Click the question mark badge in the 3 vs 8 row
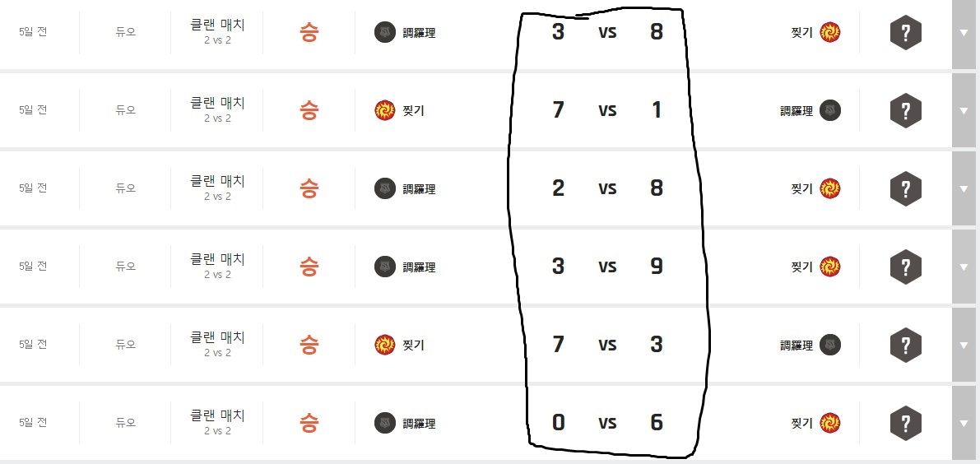Image resolution: width=980 pixels, height=464 pixels. [905, 33]
